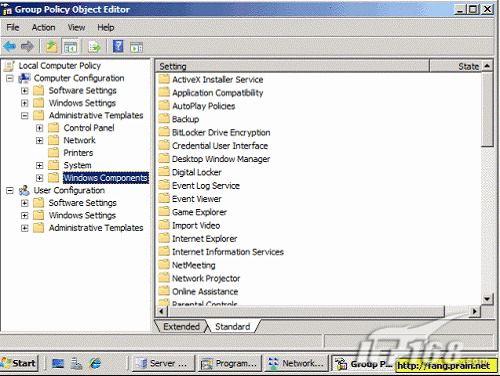Select Game Explorer in the list
The width and height of the screenshot is (500, 376).
199,212
